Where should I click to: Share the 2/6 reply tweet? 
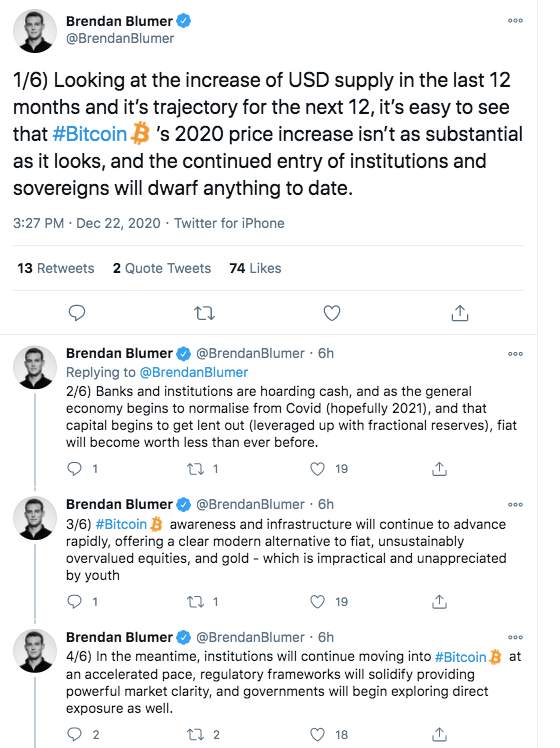439,469
